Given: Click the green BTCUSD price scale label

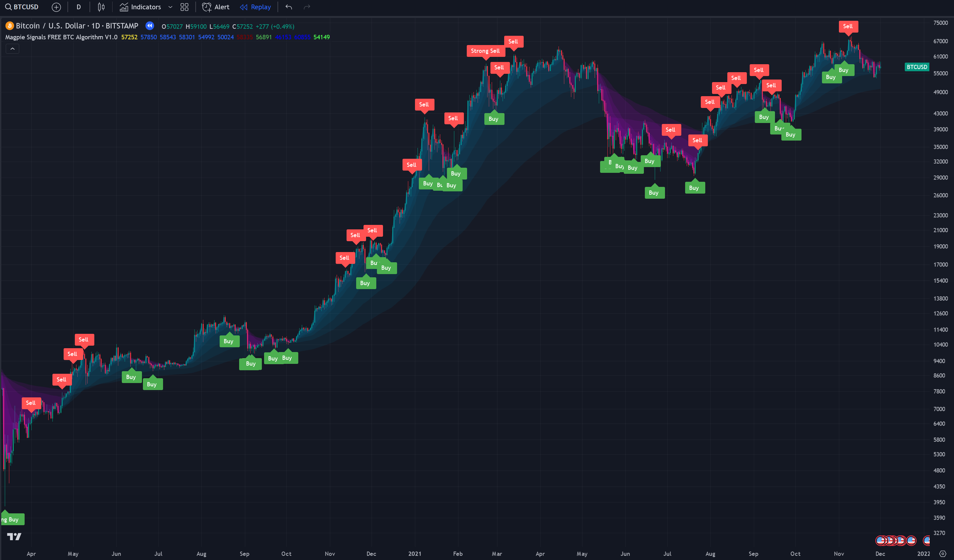Looking at the screenshot, I should 917,67.
